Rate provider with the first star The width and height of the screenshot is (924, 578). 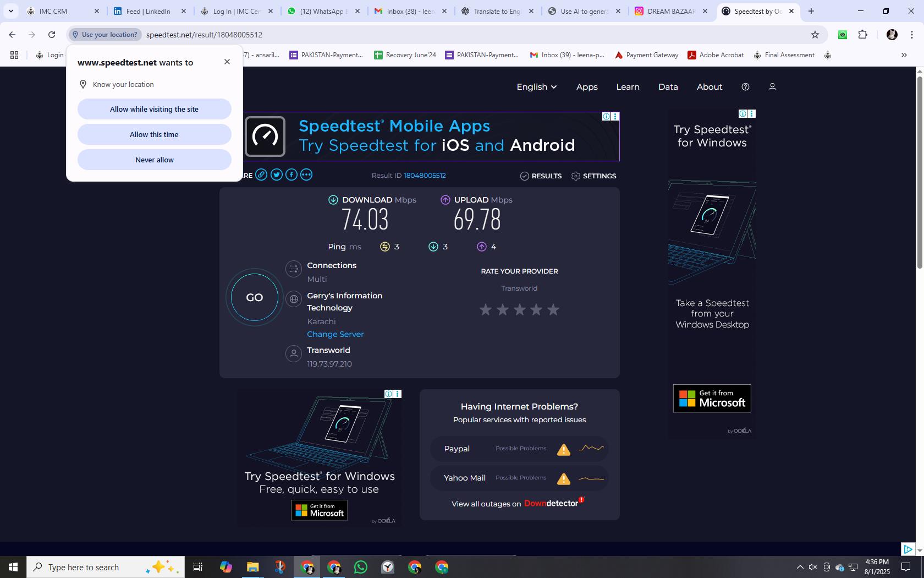tap(486, 310)
